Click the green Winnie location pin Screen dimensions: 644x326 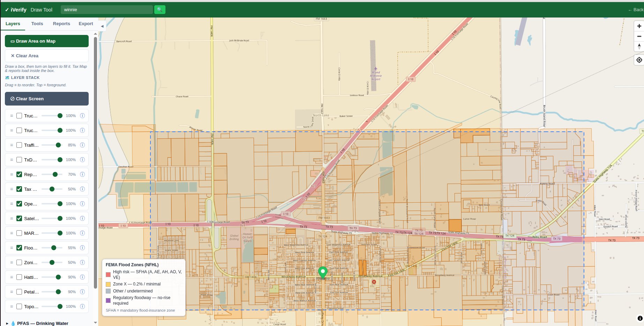click(x=323, y=272)
